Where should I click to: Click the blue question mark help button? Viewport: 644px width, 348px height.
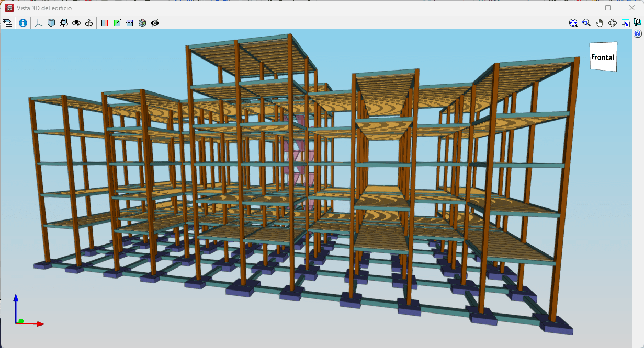point(638,34)
